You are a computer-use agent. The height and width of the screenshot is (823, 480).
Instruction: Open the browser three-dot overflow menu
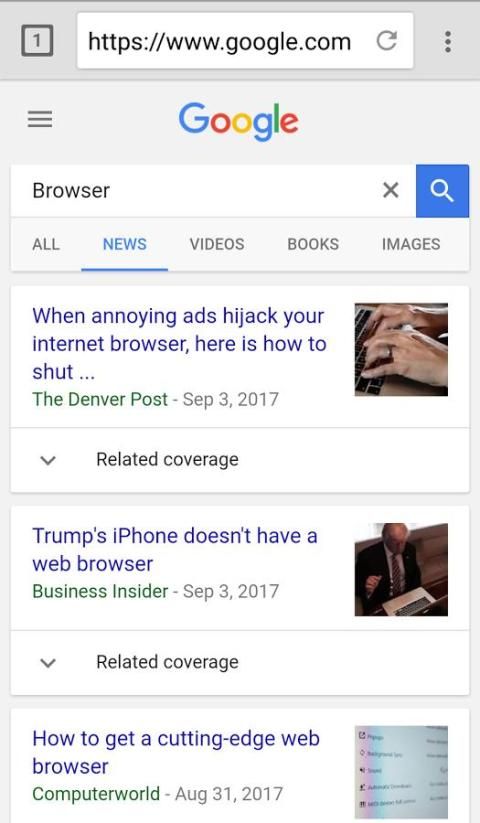coord(447,41)
